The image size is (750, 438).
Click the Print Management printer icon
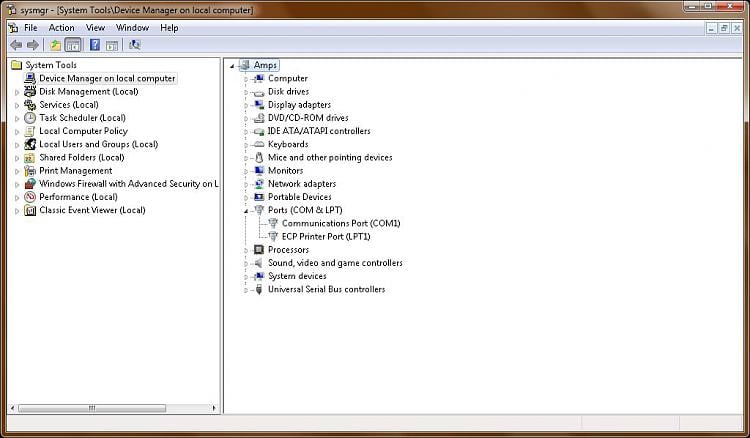[x=30, y=171]
